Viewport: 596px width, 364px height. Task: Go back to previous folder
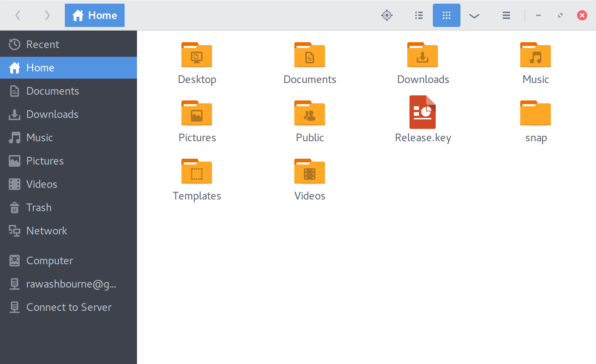click(x=17, y=15)
